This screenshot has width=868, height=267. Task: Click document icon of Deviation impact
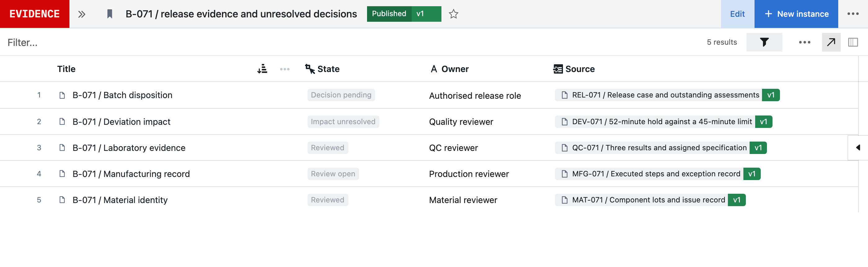62,121
